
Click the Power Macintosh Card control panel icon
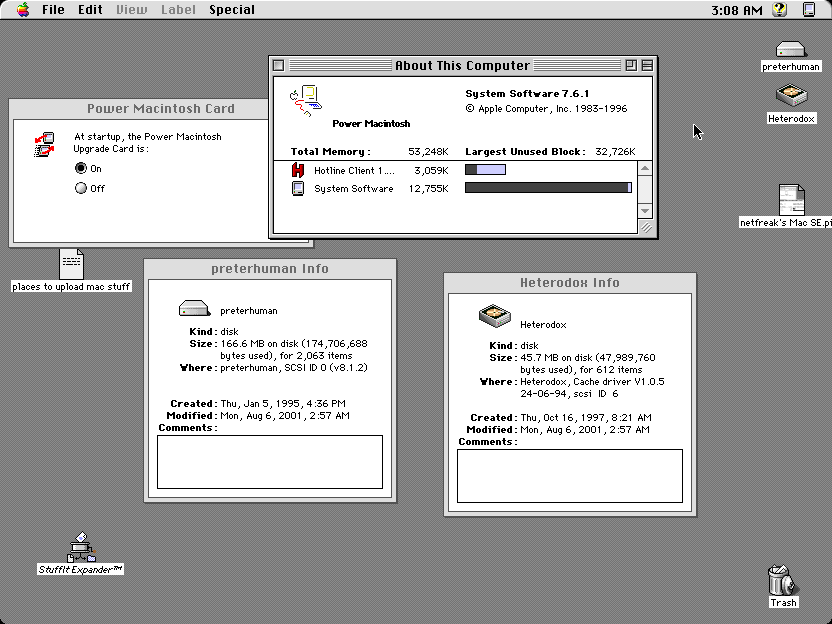[x=45, y=144]
